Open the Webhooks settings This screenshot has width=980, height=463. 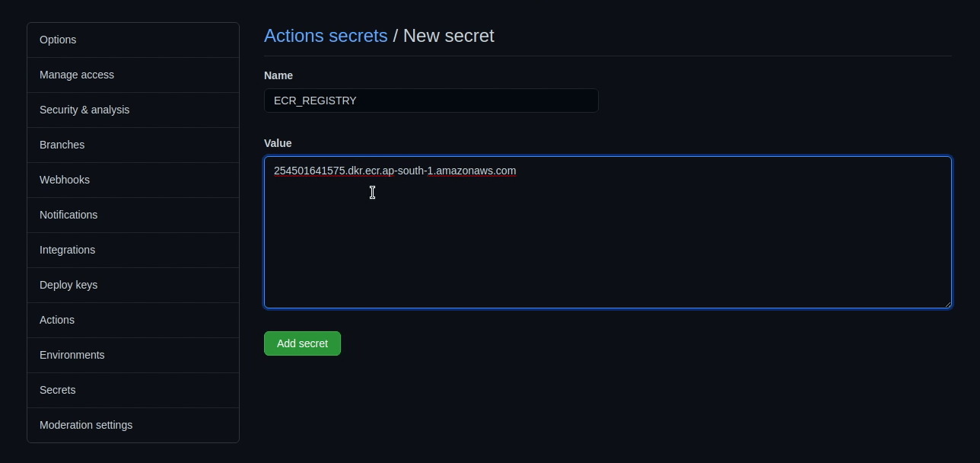(x=65, y=180)
